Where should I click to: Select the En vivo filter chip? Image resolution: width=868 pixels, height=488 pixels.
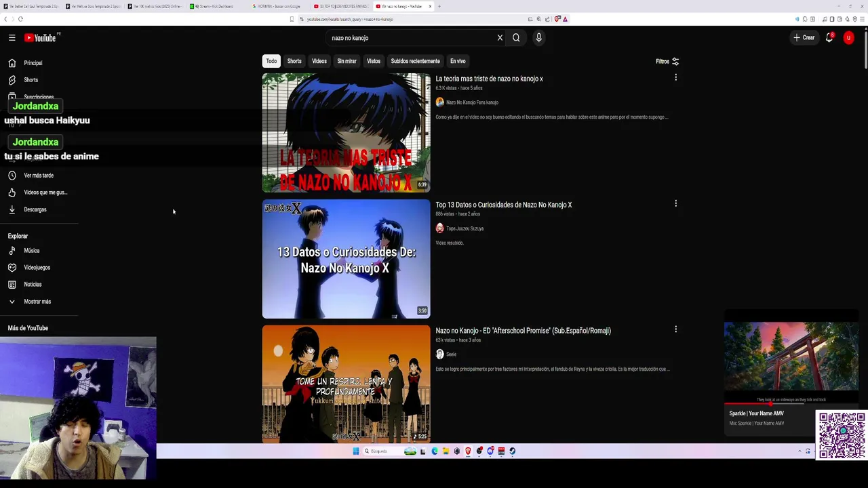[458, 61]
